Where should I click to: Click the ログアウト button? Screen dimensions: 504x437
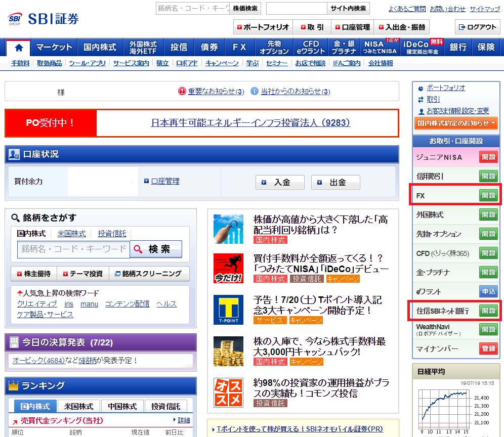pyautogui.click(x=477, y=27)
